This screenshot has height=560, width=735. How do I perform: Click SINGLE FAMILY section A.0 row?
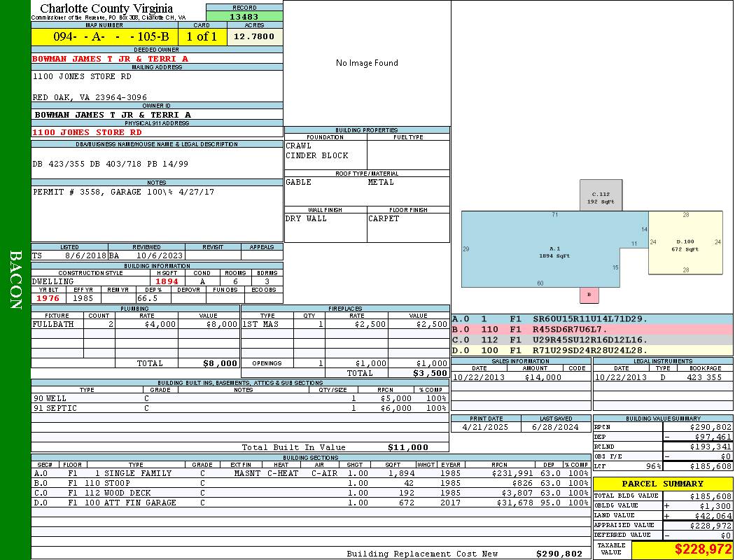(x=311, y=473)
